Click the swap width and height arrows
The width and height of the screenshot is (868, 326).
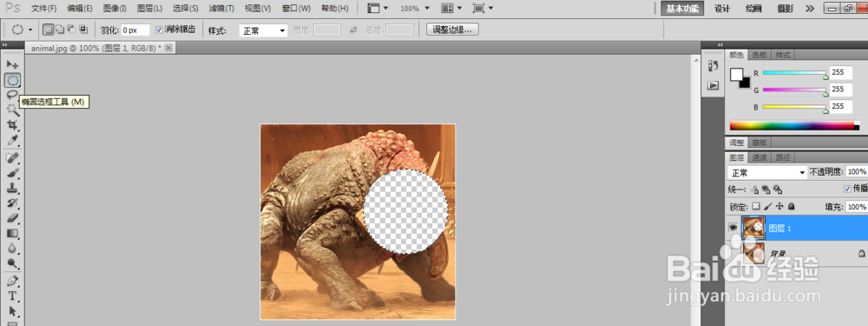(x=353, y=30)
